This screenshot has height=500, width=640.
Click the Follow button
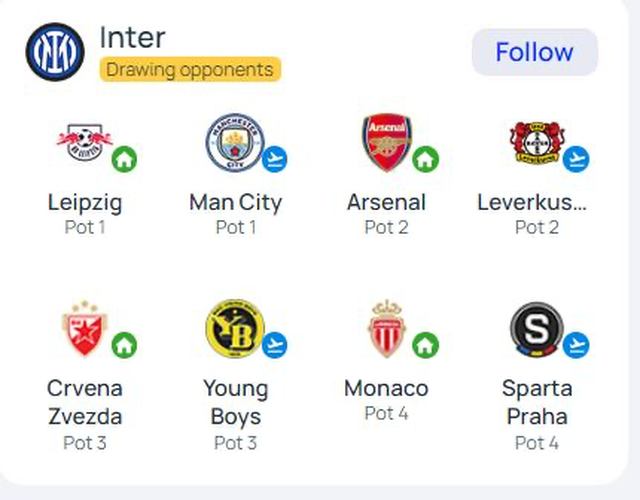534,52
